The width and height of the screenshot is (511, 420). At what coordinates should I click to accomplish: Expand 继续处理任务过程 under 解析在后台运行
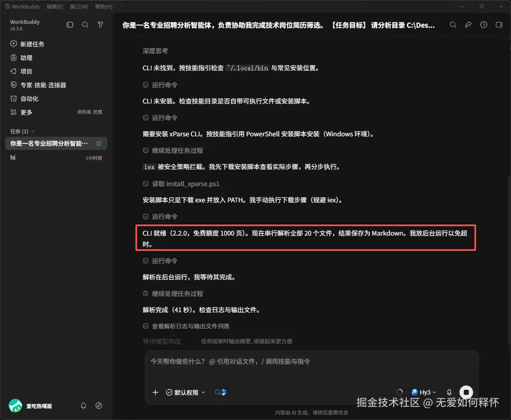coord(173,293)
